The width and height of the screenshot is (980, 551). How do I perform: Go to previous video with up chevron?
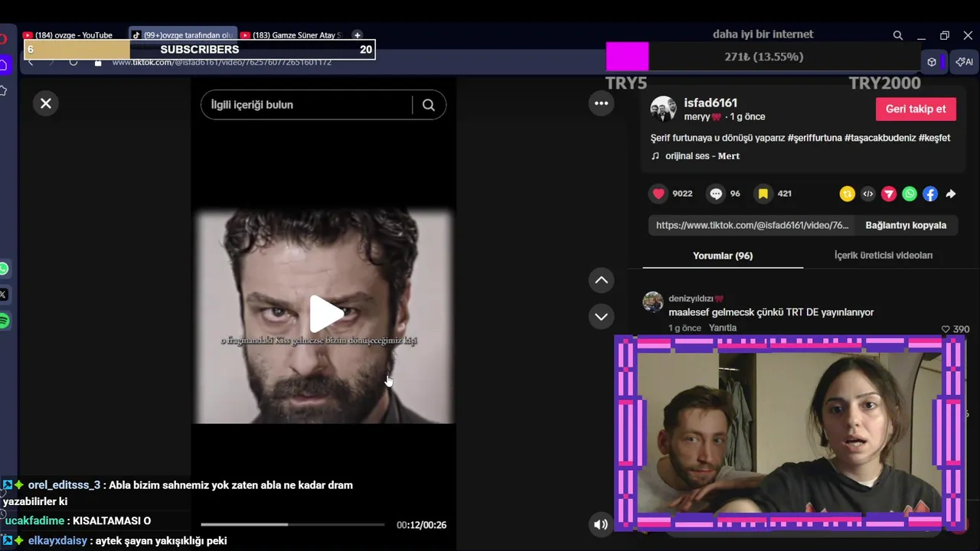point(602,280)
